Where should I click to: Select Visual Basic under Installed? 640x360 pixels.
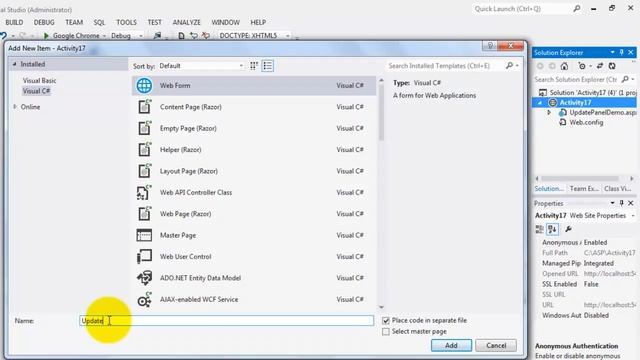(x=39, y=80)
